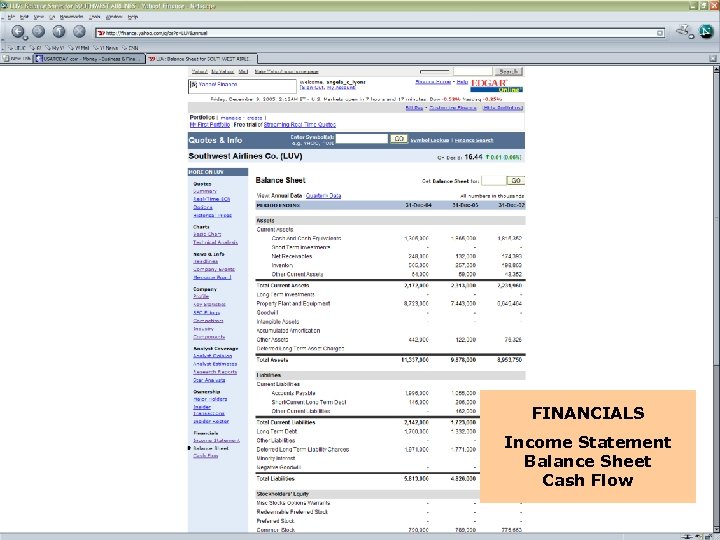Image resolution: width=720 pixels, height=540 pixels.
Task: Click the vertical scrollbar up arrow
Action: [x=716, y=69]
